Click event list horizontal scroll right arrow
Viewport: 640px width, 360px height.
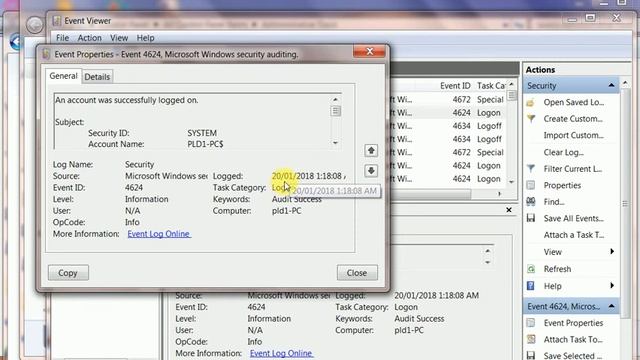coord(500,194)
